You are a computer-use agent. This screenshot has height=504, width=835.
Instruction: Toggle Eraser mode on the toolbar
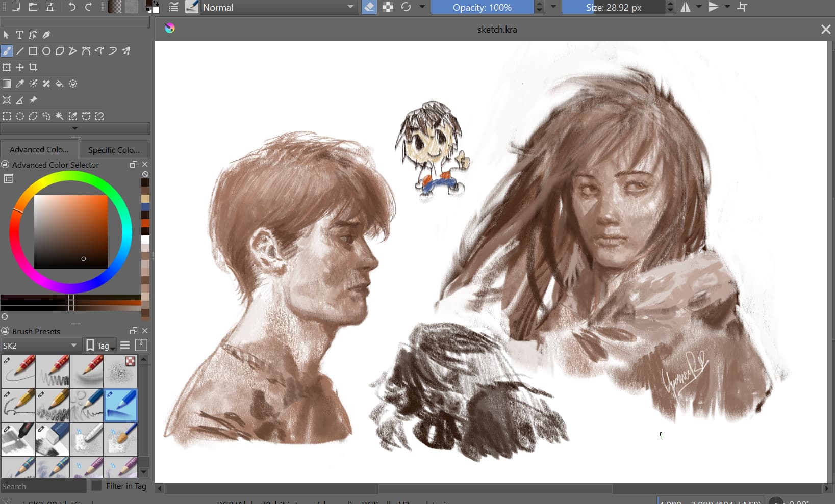click(x=369, y=7)
